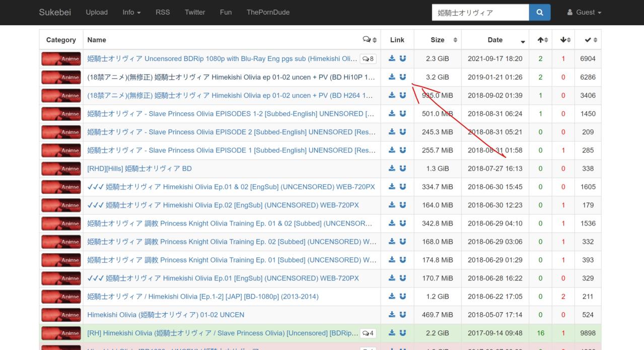The image size is (644, 350).
Task: Click the Anime category icon in first row
Action: (x=61, y=59)
